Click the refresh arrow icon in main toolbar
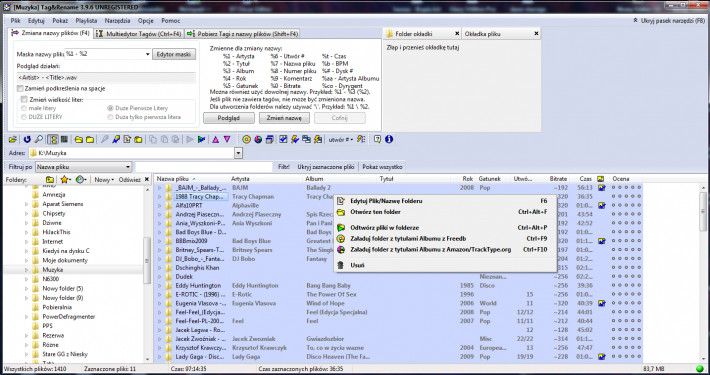 (x=27, y=139)
